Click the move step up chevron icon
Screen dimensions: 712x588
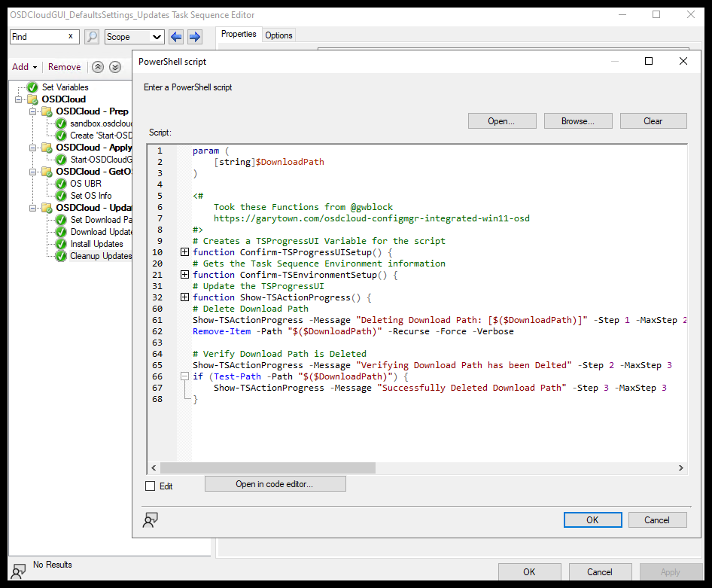[x=97, y=67]
